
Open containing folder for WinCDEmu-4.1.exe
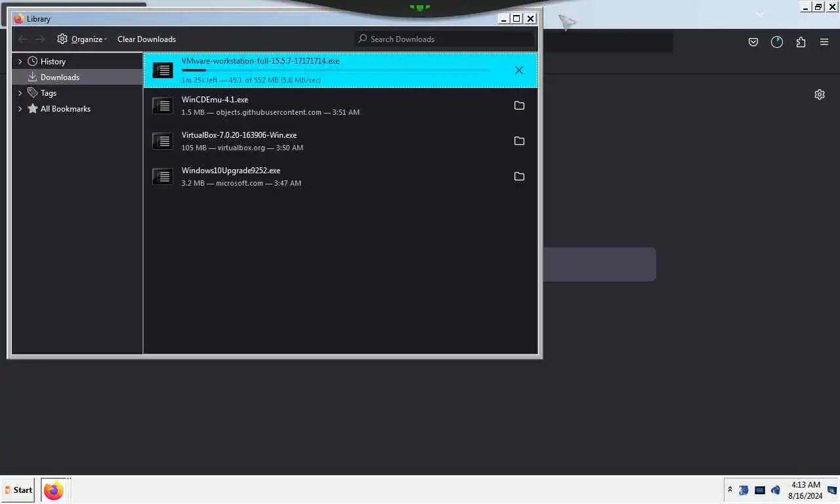tap(519, 106)
